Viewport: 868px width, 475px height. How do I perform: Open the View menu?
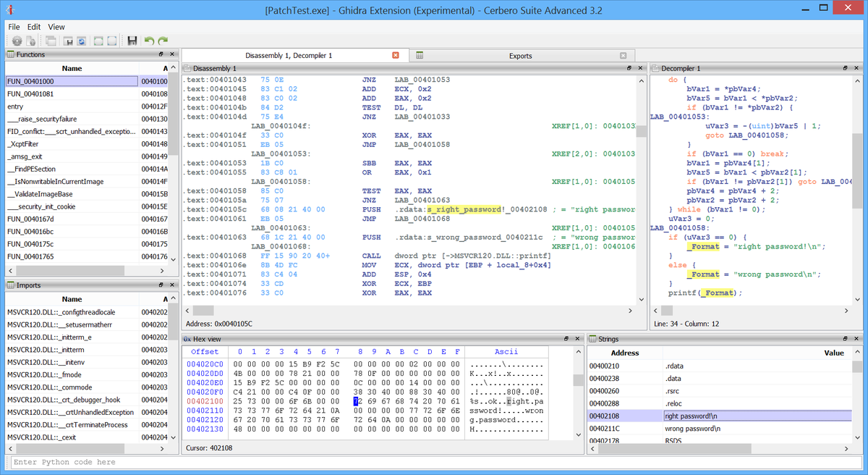pos(56,27)
